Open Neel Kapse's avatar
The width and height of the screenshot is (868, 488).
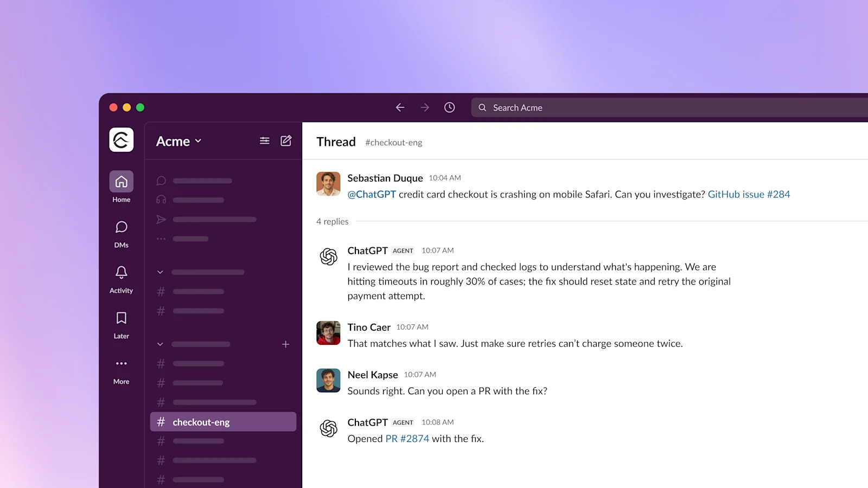point(328,381)
